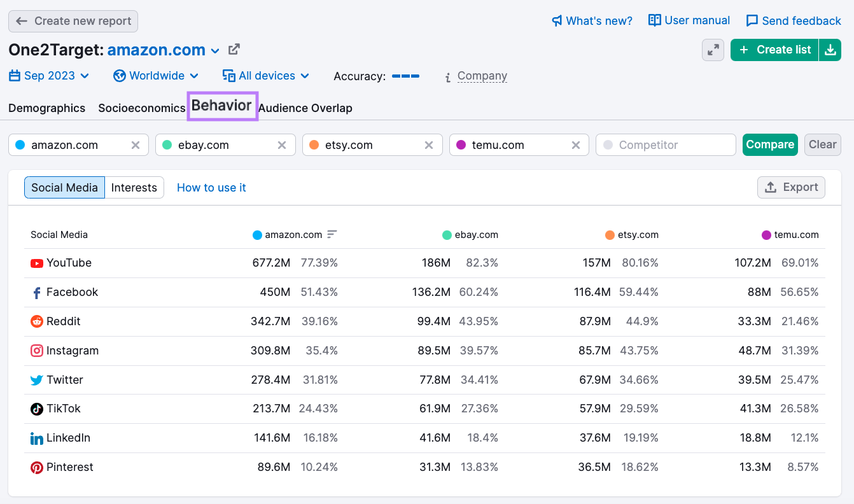The image size is (854, 504).
Task: Click the green download icon top right
Action: [830, 50]
